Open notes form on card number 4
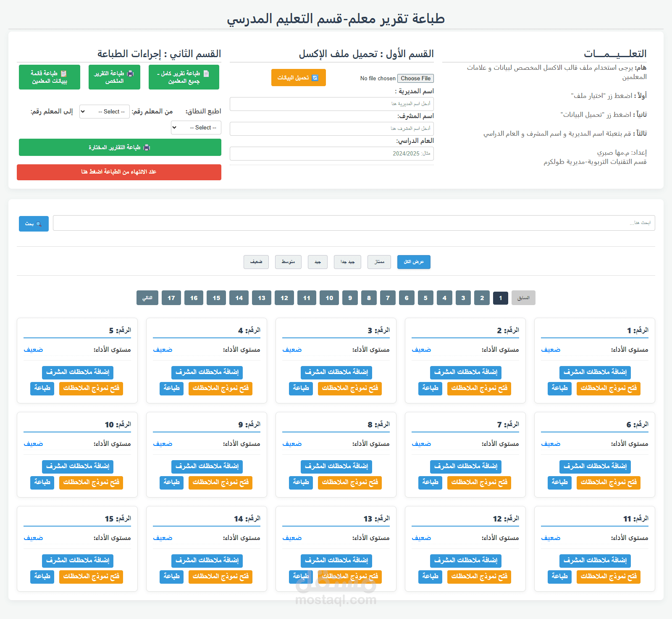Image resolution: width=672 pixels, height=619 pixels. 220,388
